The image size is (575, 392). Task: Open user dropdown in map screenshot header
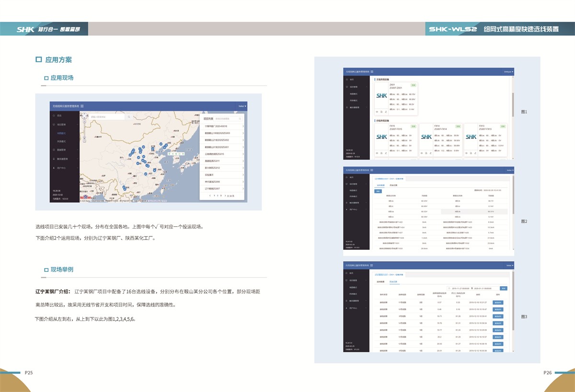pos(242,106)
